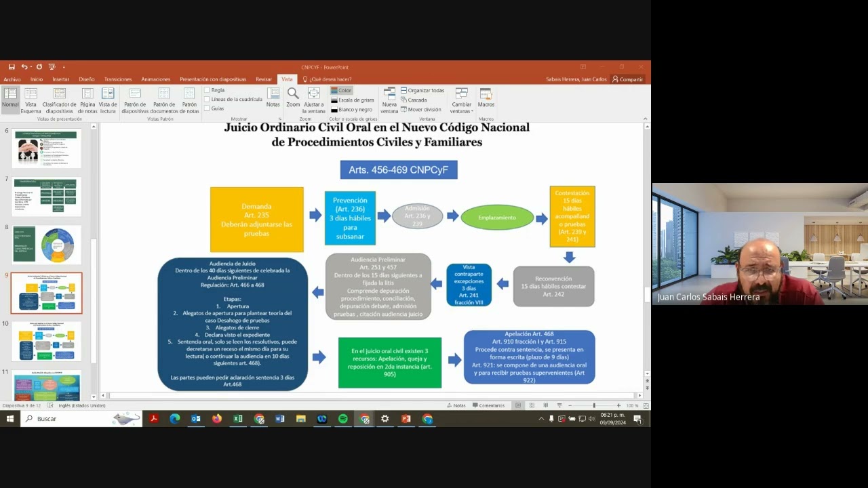The height and width of the screenshot is (488, 868).
Task: Select slide 8 thumbnail
Action: point(46,245)
